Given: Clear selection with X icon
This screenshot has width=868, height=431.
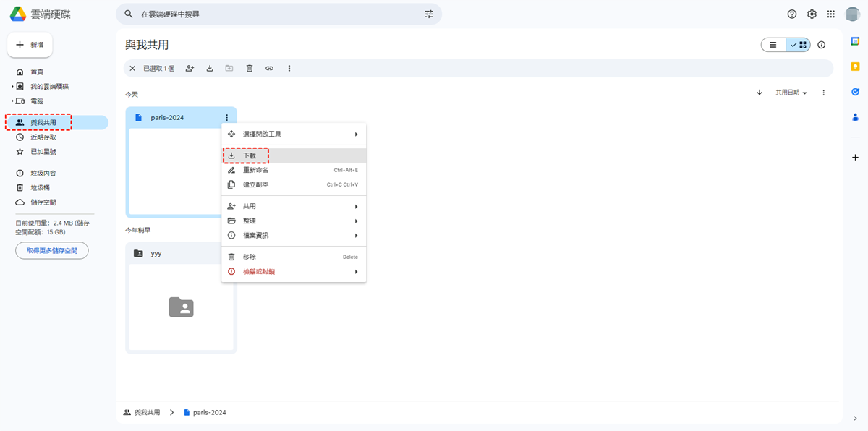Looking at the screenshot, I should pyautogui.click(x=132, y=68).
